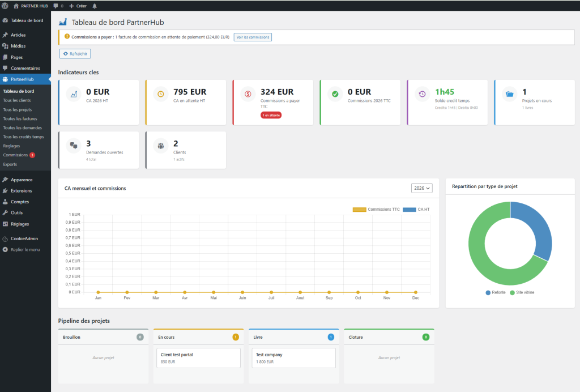Click the folder icon on Projets en cours card
This screenshot has width=580, height=392.
coord(509,94)
